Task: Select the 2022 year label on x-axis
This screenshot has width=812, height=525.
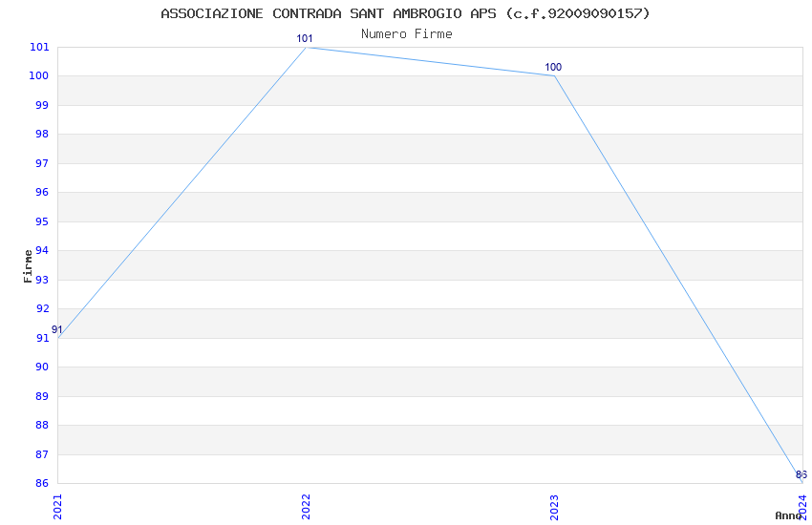Action: coord(306,507)
